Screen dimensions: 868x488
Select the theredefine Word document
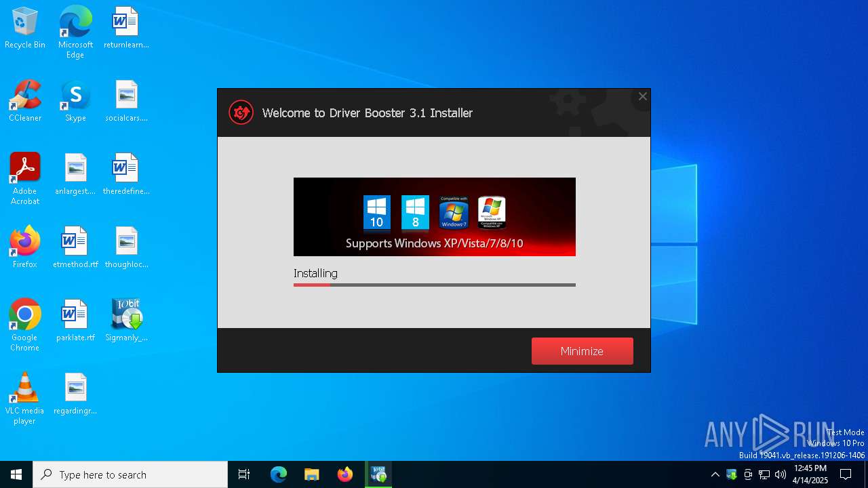(126, 175)
